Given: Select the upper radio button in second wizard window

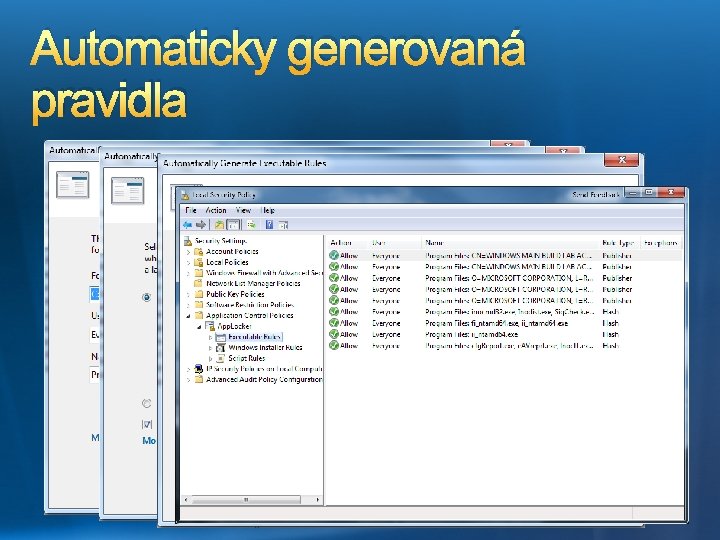Looking at the screenshot, I should pyautogui.click(x=146, y=298).
